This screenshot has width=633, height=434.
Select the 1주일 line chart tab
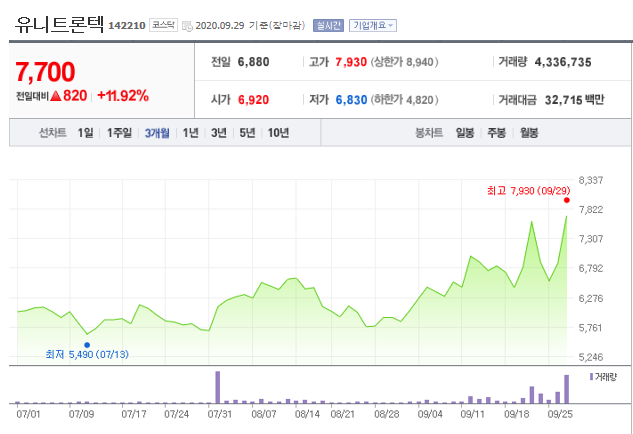point(119,132)
